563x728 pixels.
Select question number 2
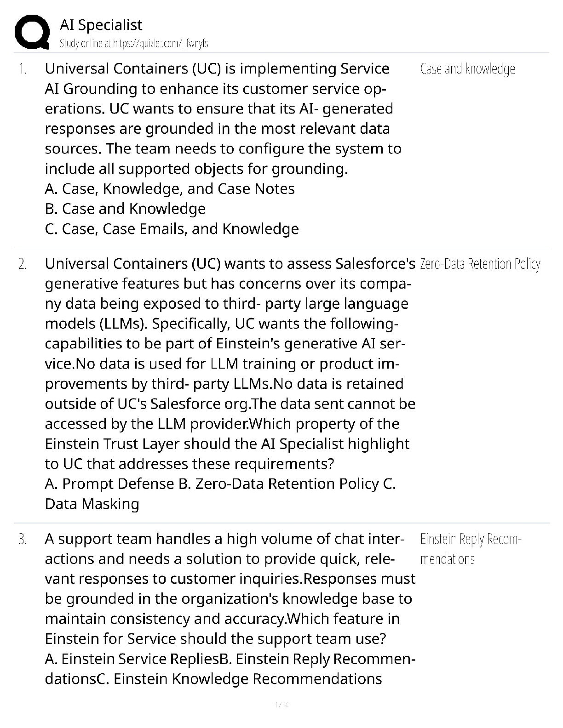coord(23,264)
